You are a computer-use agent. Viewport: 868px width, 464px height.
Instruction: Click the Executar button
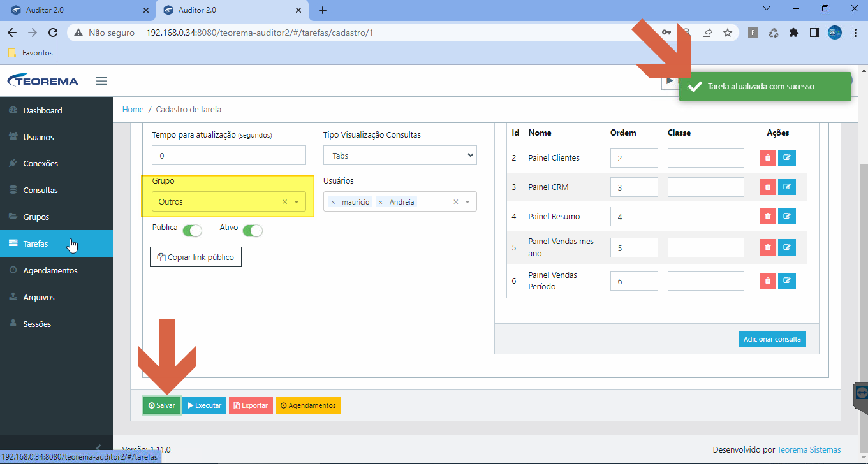(x=205, y=405)
